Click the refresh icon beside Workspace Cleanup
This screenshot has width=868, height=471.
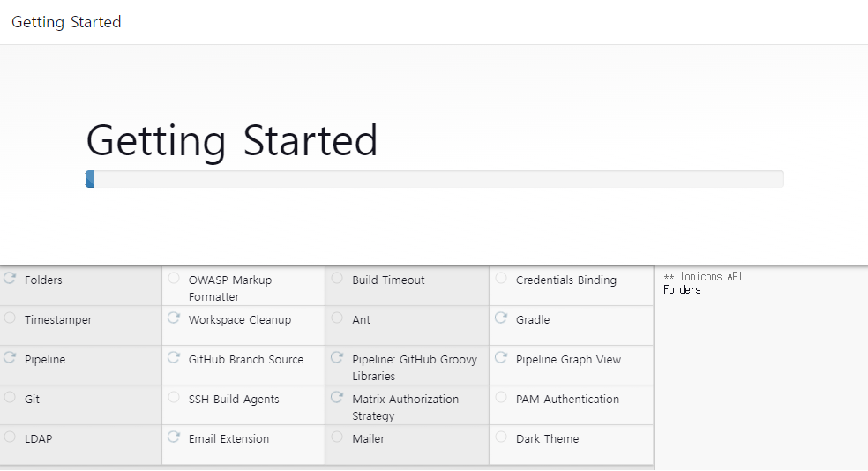point(174,318)
